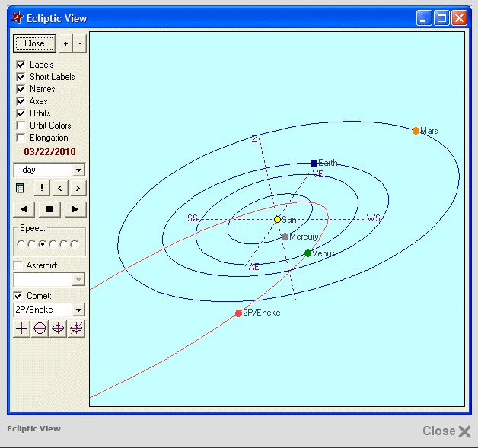Click the VE axis label

(x=317, y=174)
